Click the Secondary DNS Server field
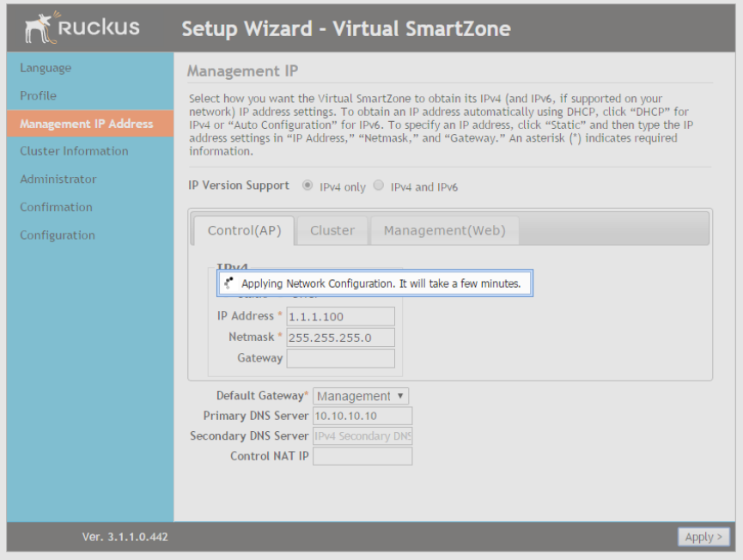 [x=362, y=435]
